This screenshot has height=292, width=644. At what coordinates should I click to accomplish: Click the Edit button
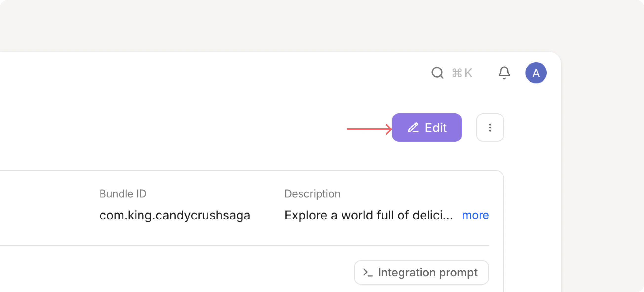coord(427,128)
